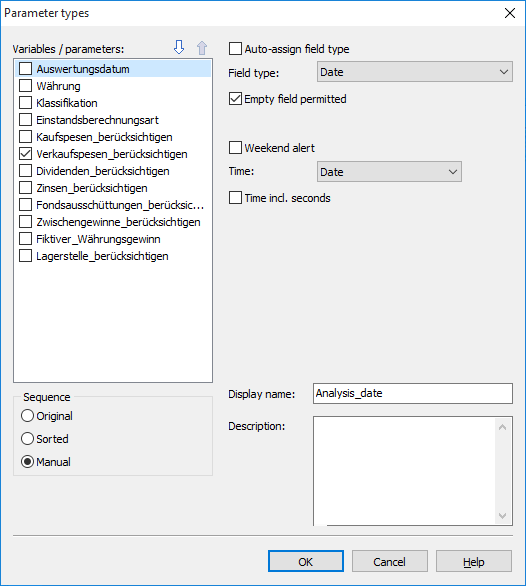Viewport: 526px width, 586px height.
Task: Click the Cancel button
Action: coord(390,561)
